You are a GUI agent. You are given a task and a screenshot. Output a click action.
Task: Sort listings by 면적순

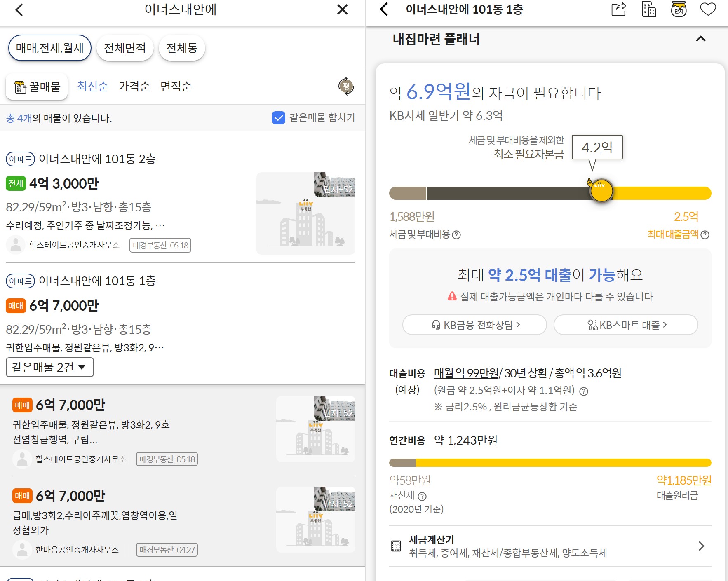tap(176, 86)
